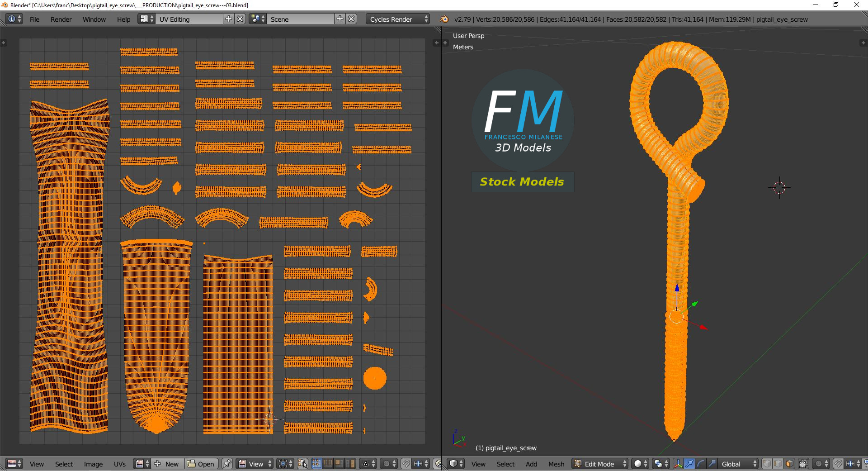This screenshot has width=868, height=471.
Task: Open the Cycles Render engine dropdown
Action: pyautogui.click(x=398, y=19)
